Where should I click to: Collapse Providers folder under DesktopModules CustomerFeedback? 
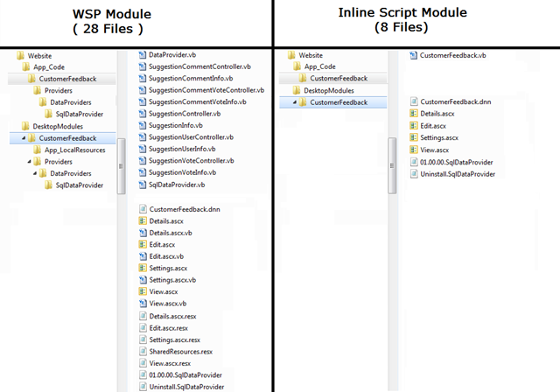[29, 161]
